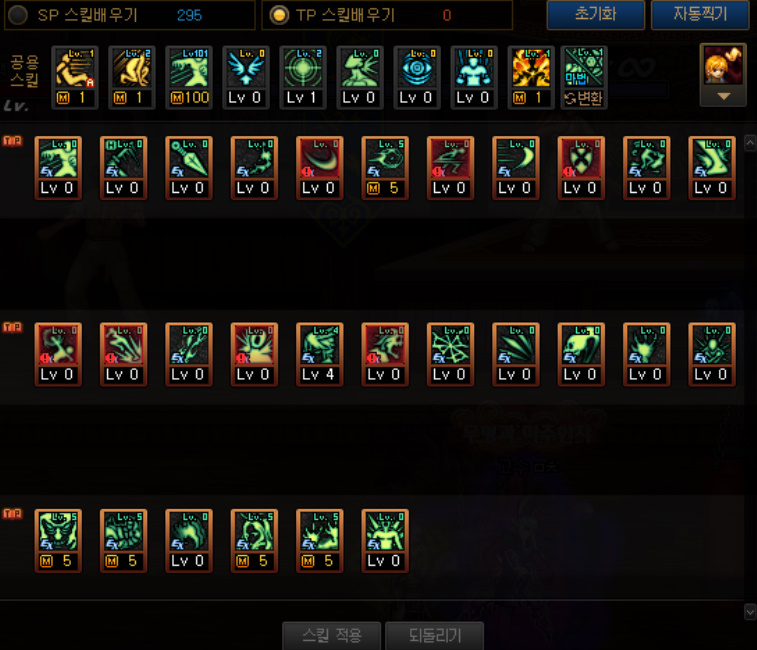
Task: Click the 되돌리기 revert button
Action: [x=435, y=635]
